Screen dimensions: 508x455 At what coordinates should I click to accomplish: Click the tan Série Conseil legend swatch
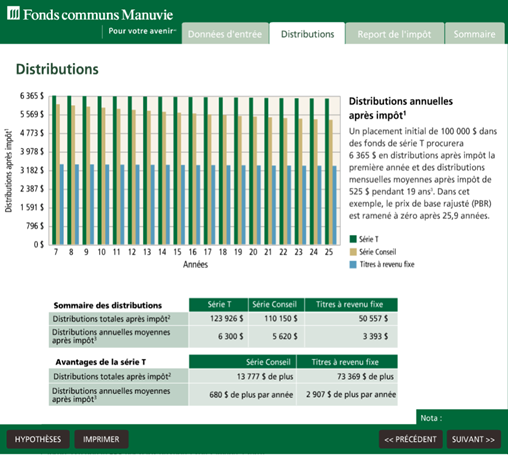click(353, 252)
